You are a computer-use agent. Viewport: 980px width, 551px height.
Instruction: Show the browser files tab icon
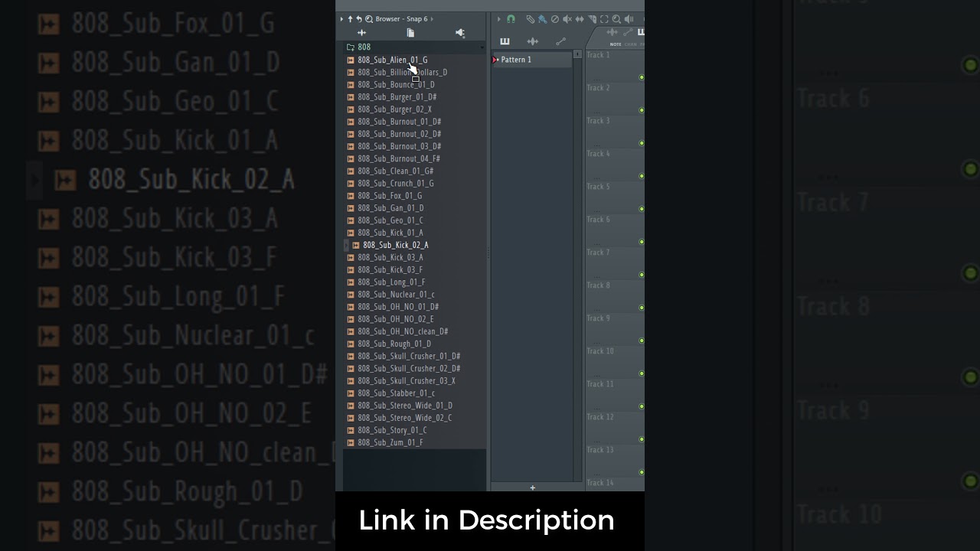(410, 33)
